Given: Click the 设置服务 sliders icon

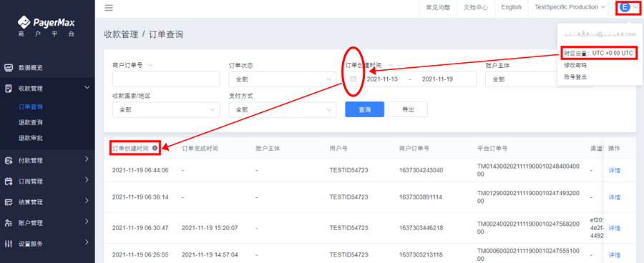Looking at the screenshot, I should [9, 244].
